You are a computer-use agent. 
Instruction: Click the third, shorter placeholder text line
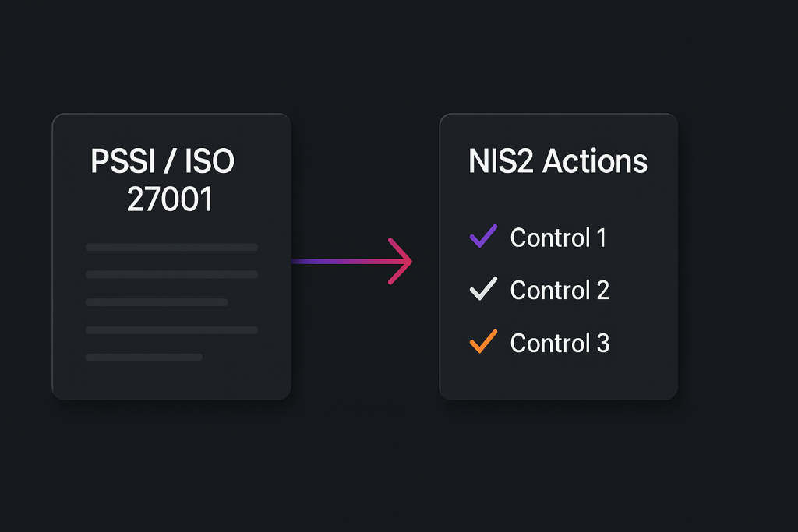[156, 302]
